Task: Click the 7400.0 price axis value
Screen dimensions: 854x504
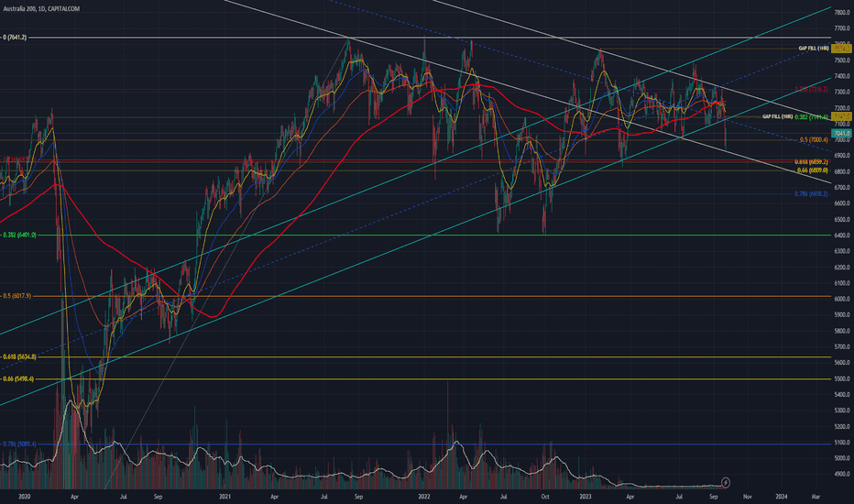Action: click(842, 76)
